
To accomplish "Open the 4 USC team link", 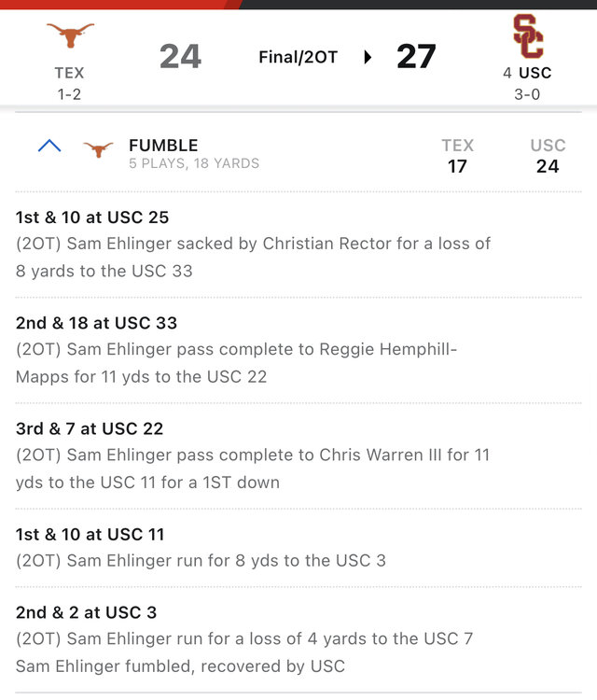I will tap(527, 73).
